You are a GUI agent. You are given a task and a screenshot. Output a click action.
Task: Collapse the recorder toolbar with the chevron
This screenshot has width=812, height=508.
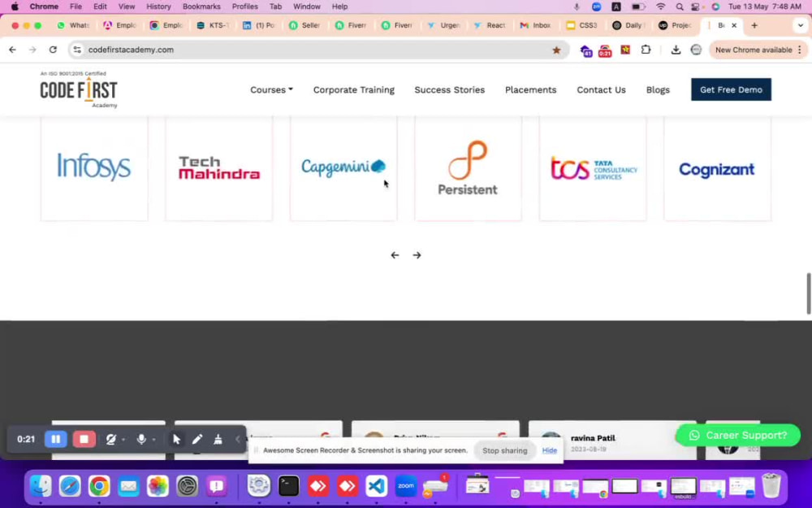(x=238, y=440)
